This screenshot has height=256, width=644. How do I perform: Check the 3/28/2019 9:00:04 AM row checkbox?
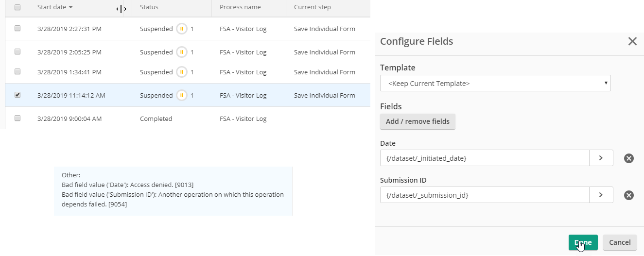pyautogui.click(x=17, y=118)
